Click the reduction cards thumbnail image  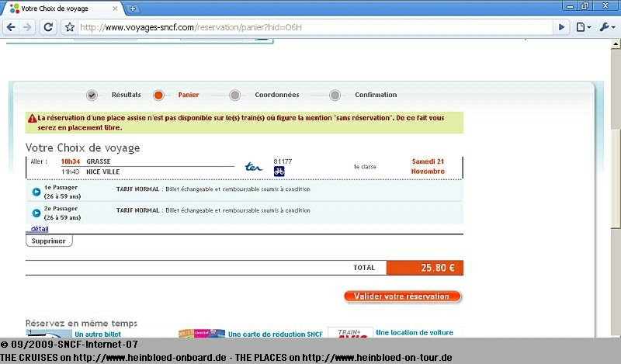coord(202,333)
